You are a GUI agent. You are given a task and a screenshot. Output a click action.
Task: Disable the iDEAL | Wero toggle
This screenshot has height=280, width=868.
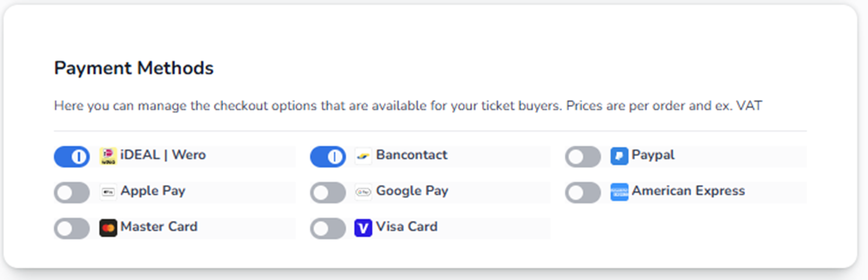click(72, 156)
